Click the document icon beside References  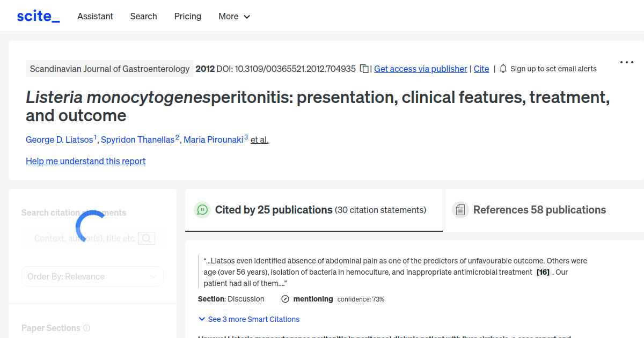[x=460, y=209]
